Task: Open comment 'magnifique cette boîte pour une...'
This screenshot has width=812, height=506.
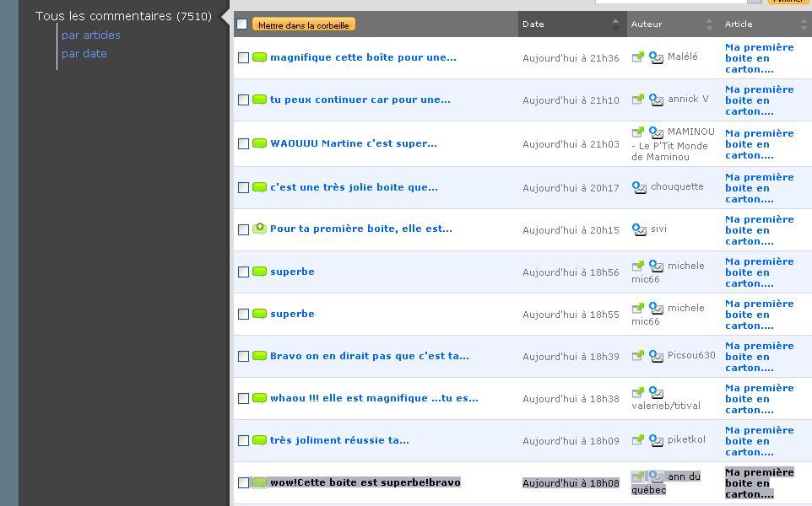Action: pos(364,57)
